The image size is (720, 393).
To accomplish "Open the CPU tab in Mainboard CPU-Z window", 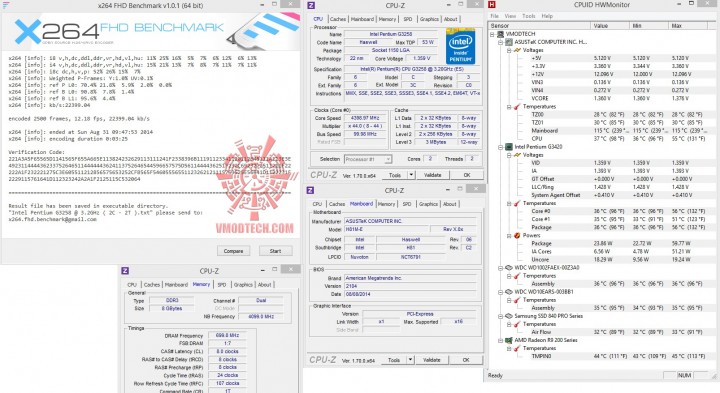I will 317,204.
